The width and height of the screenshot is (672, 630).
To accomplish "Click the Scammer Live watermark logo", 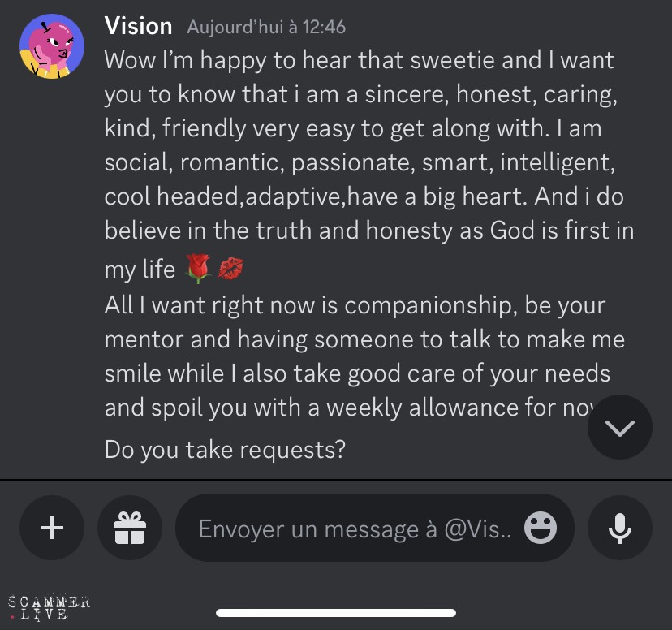I will coord(49,608).
